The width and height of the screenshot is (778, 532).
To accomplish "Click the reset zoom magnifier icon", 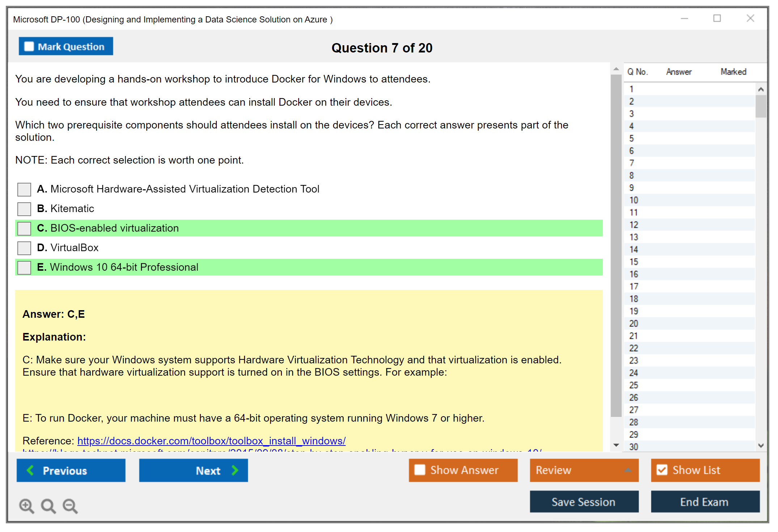I will point(48,506).
